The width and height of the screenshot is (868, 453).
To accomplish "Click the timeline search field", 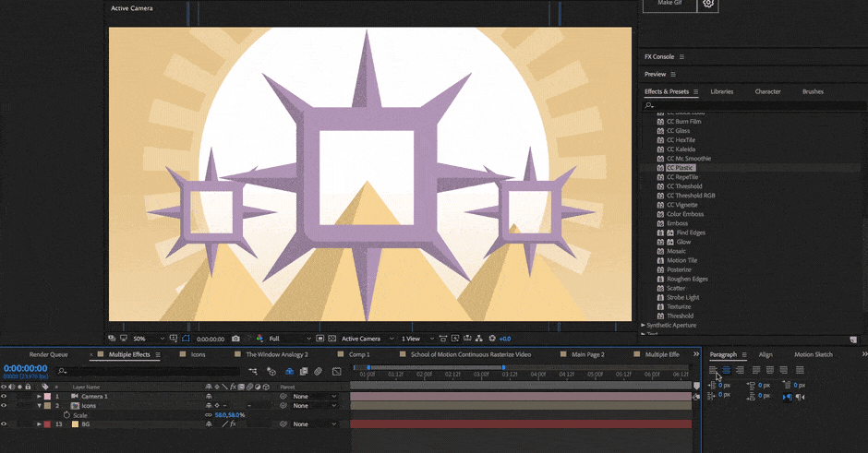I will click(x=149, y=371).
